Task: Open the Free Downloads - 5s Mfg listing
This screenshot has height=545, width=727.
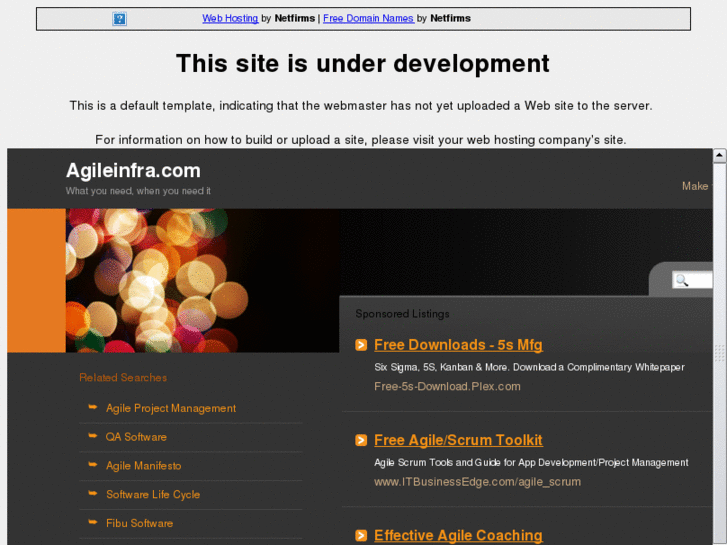Action: (458, 345)
